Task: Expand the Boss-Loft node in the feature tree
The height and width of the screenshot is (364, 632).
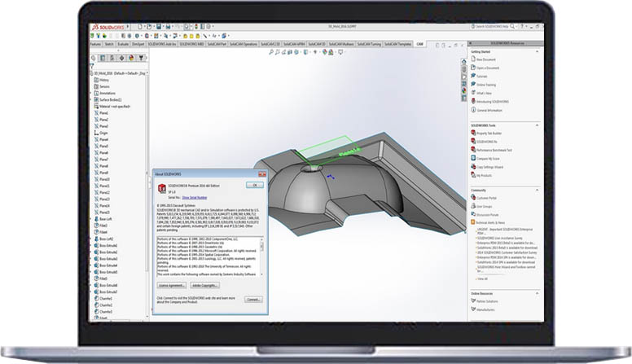Action: click(x=90, y=219)
